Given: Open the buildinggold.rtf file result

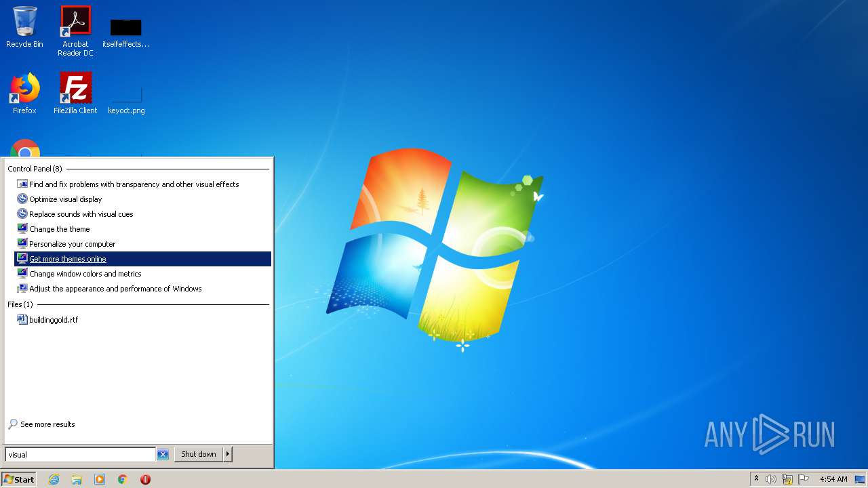Looking at the screenshot, I should [x=143, y=320].
